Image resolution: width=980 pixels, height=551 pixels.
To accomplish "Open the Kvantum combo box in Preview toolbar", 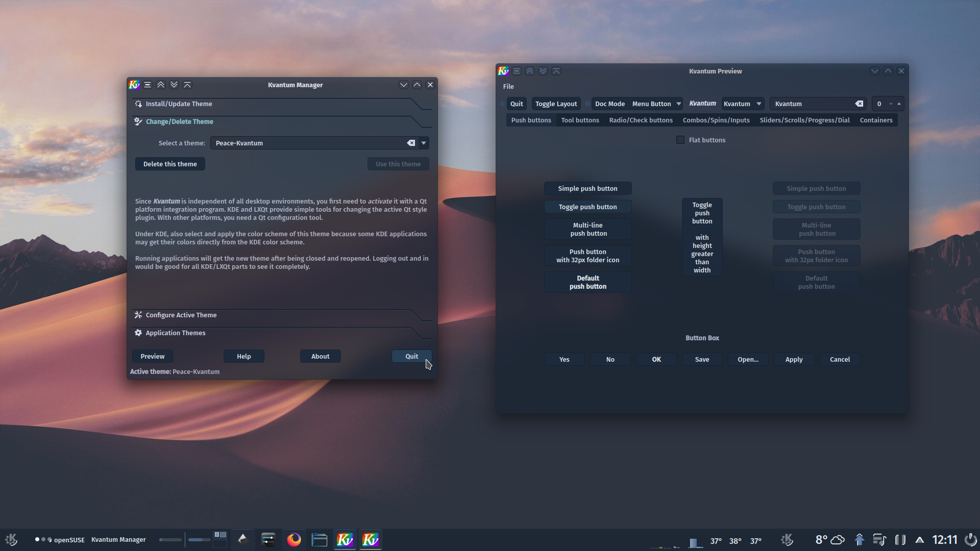I will [743, 104].
